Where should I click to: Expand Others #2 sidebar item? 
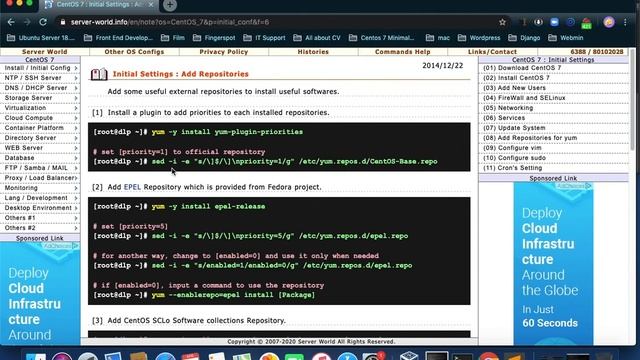pyautogui.click(x=40, y=228)
